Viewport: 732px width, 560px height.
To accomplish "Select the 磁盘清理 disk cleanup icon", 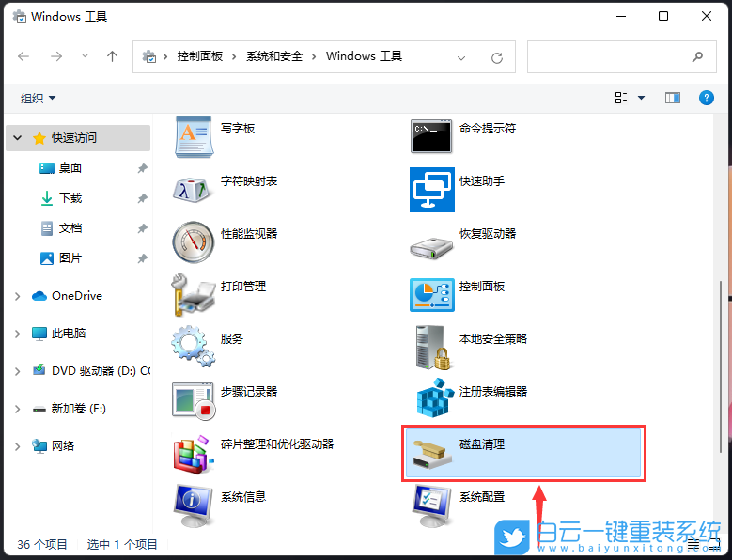I will pos(432,455).
